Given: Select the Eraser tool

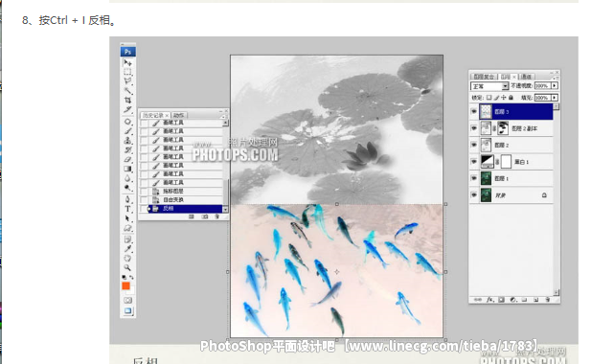Looking at the screenshot, I should coord(127,159).
